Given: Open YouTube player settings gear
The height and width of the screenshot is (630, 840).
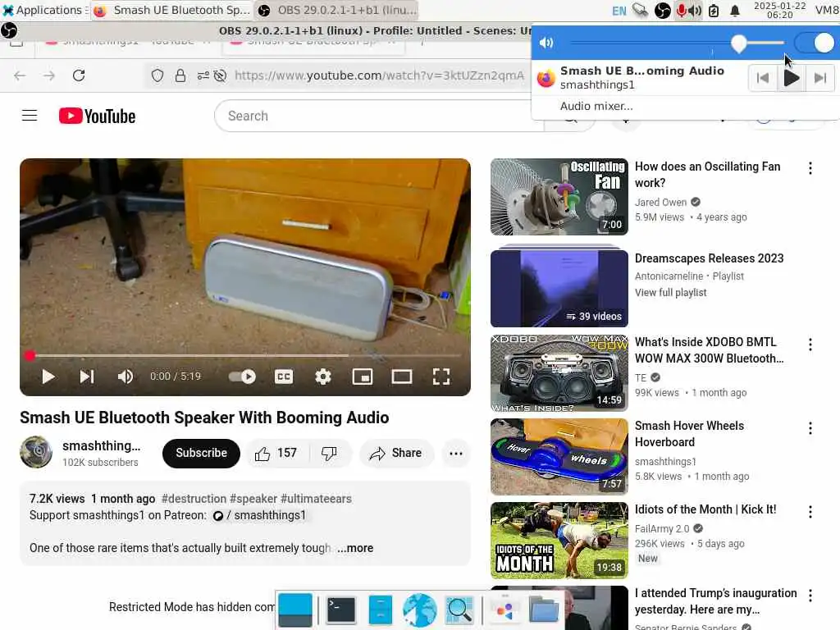Looking at the screenshot, I should (x=323, y=377).
